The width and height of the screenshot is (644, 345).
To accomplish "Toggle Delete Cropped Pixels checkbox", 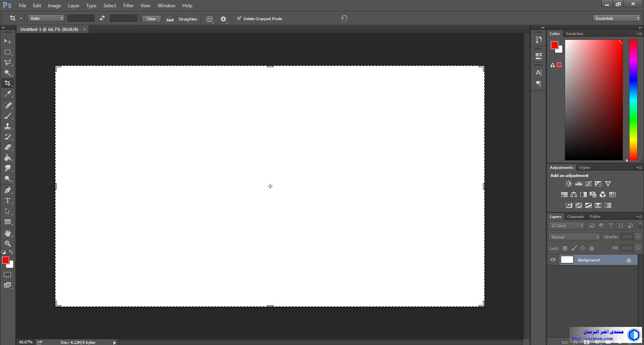I will tap(239, 18).
